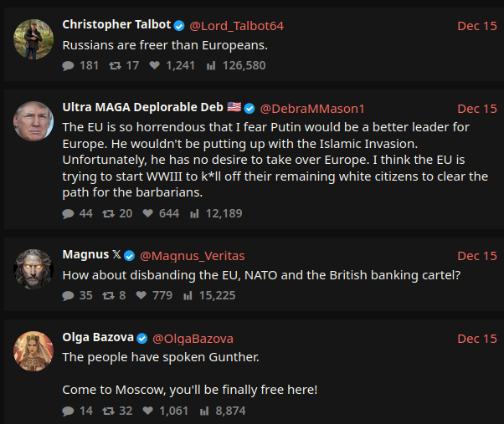Screen dimensions: 504x424
Task: Retweet the Magnus post
Action: [107, 295]
